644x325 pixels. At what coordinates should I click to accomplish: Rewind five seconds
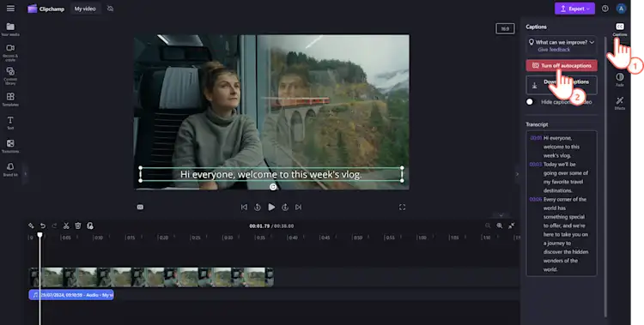click(x=258, y=208)
